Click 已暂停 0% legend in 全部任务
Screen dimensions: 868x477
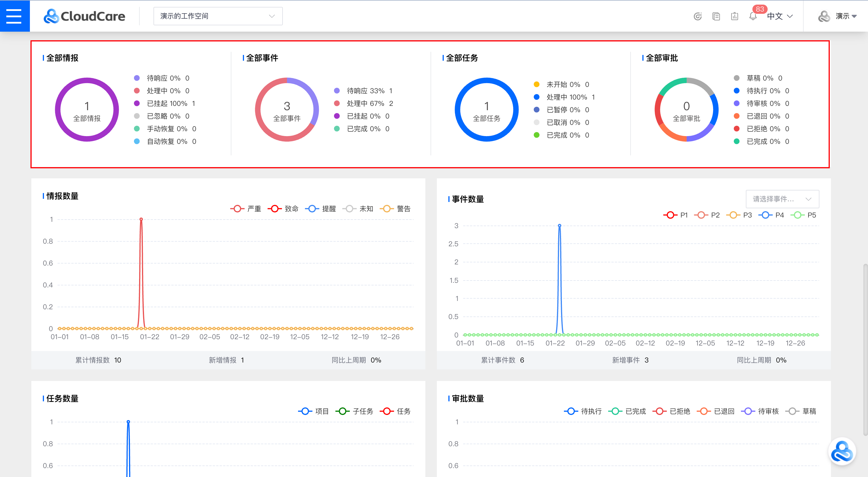pyautogui.click(x=561, y=110)
